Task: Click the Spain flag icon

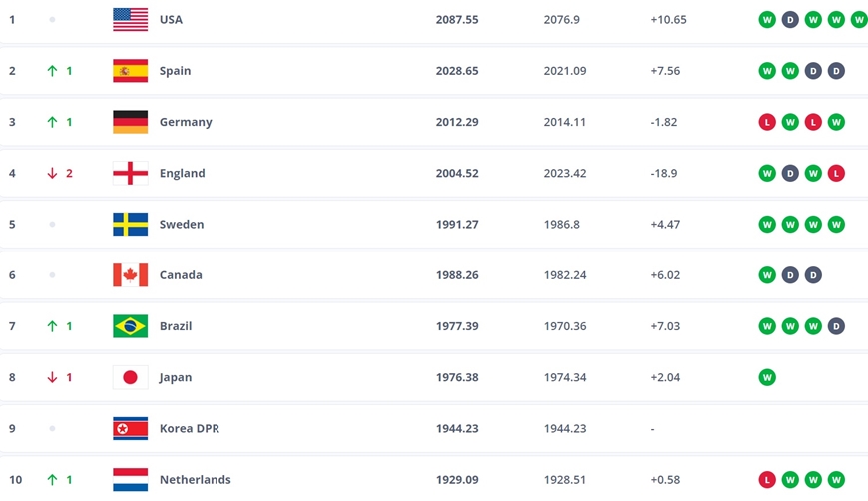Action: click(x=130, y=70)
